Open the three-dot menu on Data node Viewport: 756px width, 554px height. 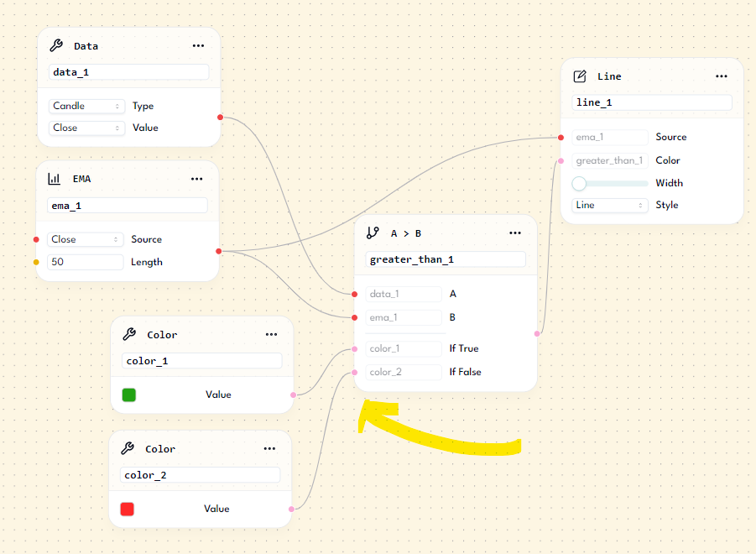(x=198, y=46)
